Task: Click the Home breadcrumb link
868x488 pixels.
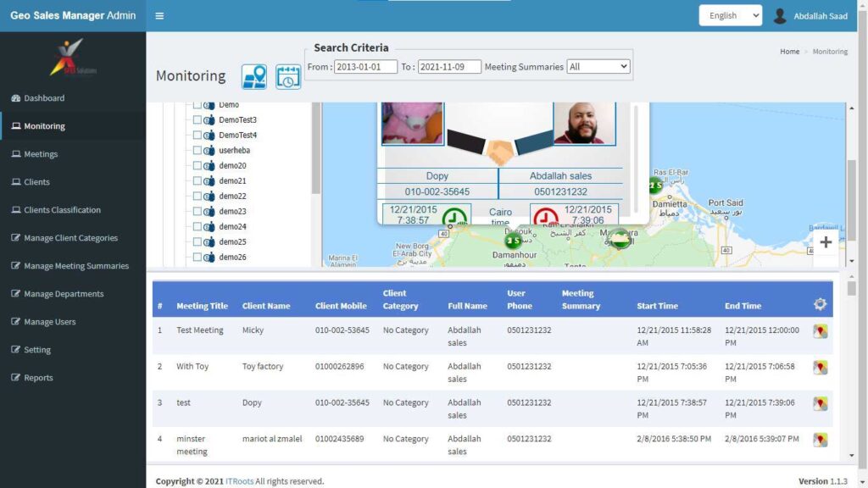Action: 789,52
